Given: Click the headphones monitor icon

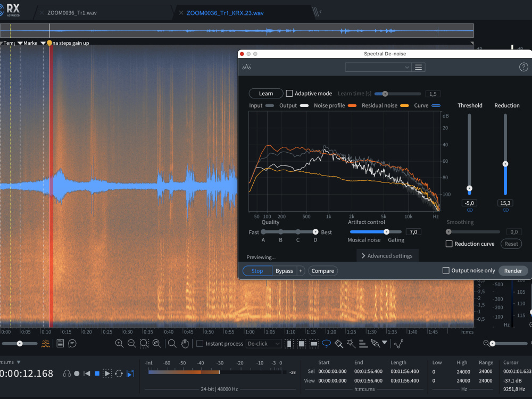Looking at the screenshot, I should (67, 373).
